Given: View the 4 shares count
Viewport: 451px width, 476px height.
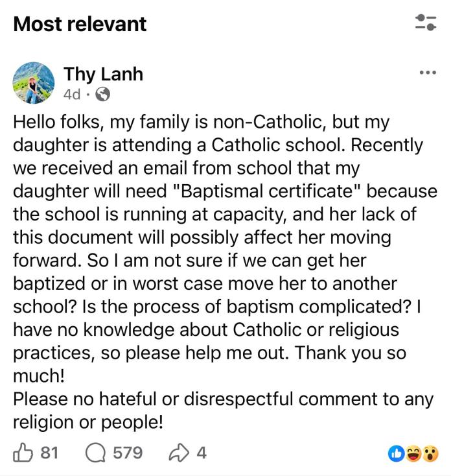Looking at the screenshot, I should coord(201,452).
